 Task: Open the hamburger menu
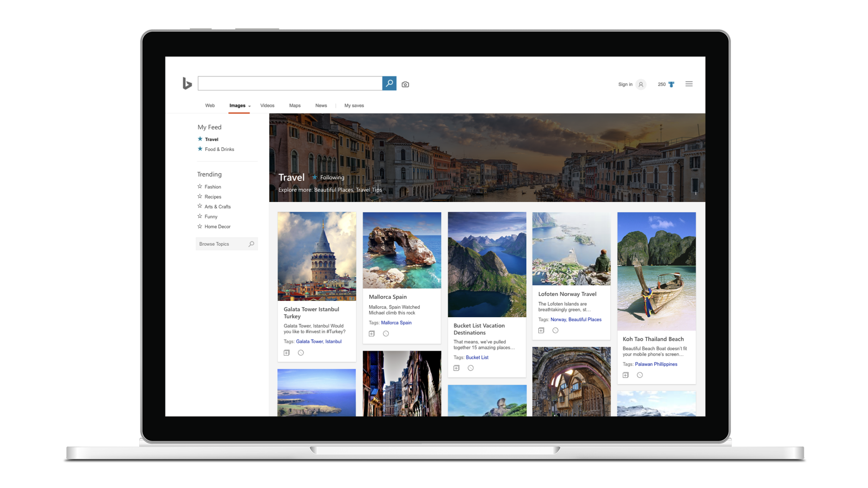pyautogui.click(x=689, y=84)
